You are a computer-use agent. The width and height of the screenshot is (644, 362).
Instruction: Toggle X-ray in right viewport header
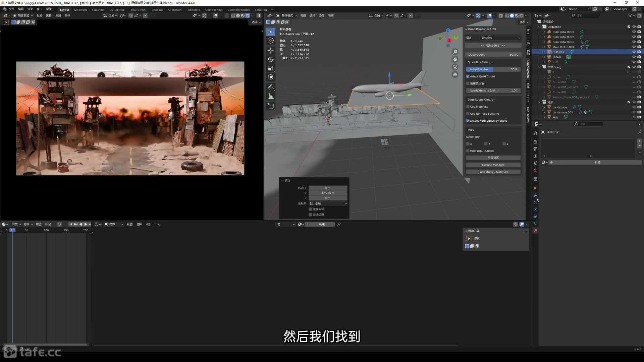(501, 15)
